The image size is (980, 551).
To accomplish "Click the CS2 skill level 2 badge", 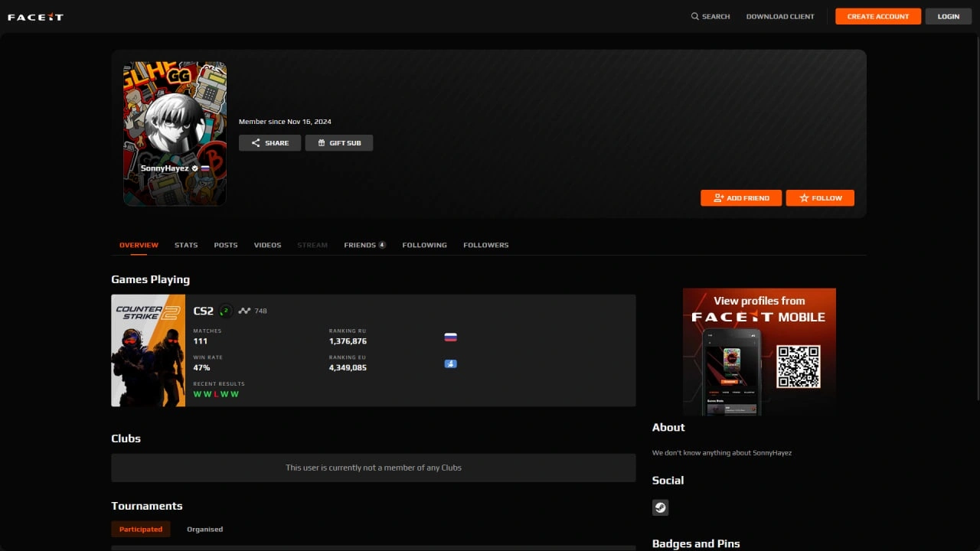I will click(225, 311).
